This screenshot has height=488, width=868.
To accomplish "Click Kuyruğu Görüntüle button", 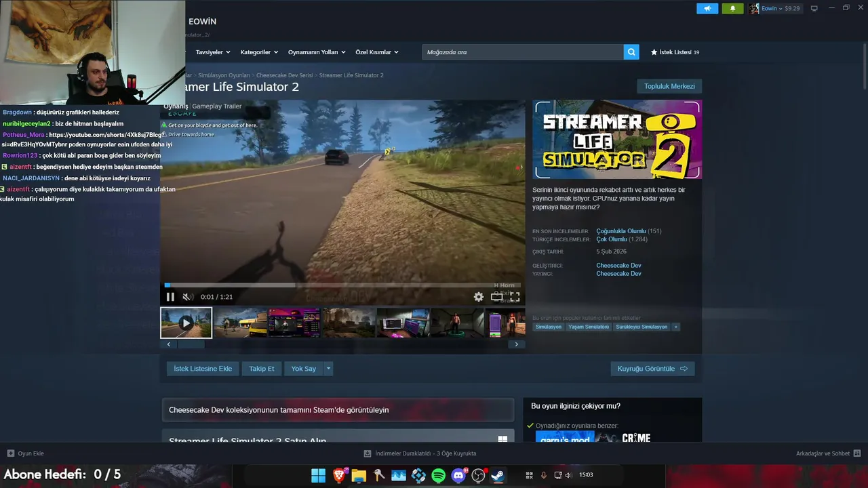I will point(652,369).
